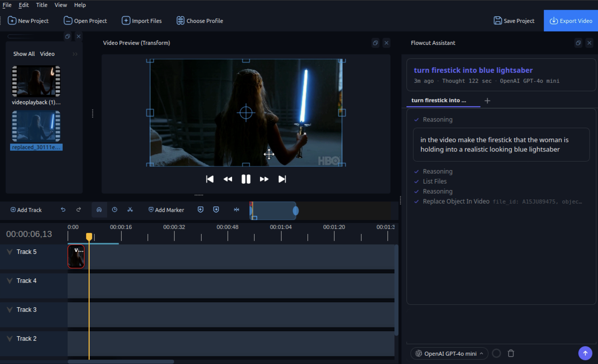Click Add Marker button
This screenshot has width=598, height=364.
166,210
